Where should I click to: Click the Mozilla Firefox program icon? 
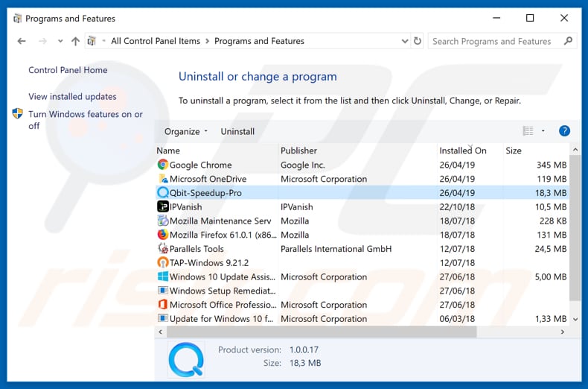tap(163, 235)
